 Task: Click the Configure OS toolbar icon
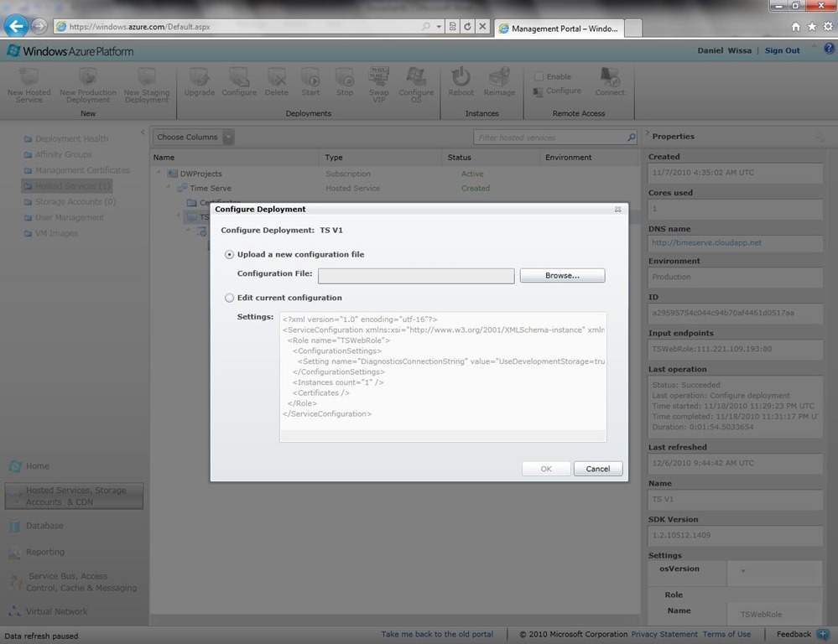click(x=416, y=78)
